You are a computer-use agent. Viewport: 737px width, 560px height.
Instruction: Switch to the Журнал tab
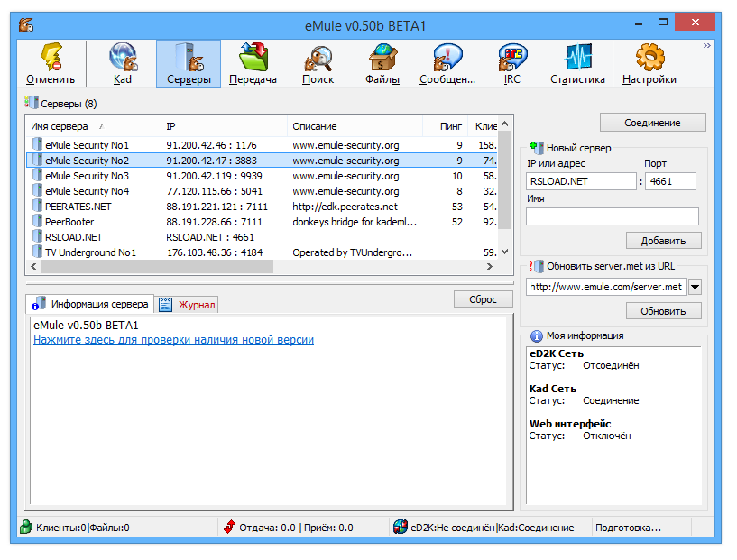tap(187, 305)
